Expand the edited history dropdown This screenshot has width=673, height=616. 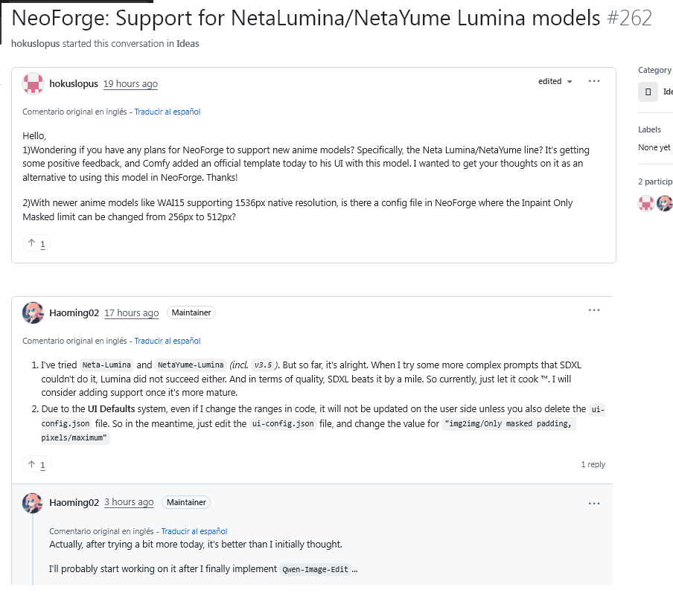555,82
